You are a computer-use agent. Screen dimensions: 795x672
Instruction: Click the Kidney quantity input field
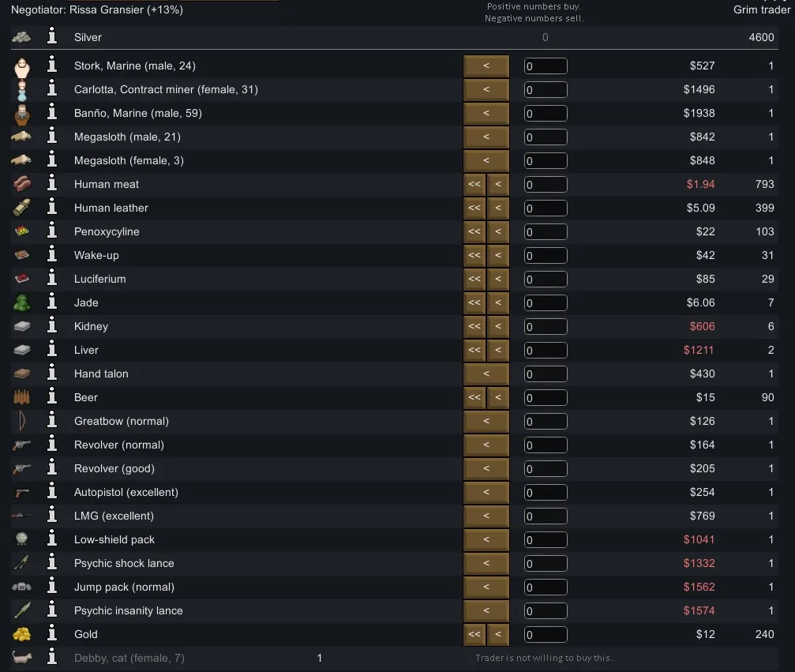[546, 327]
